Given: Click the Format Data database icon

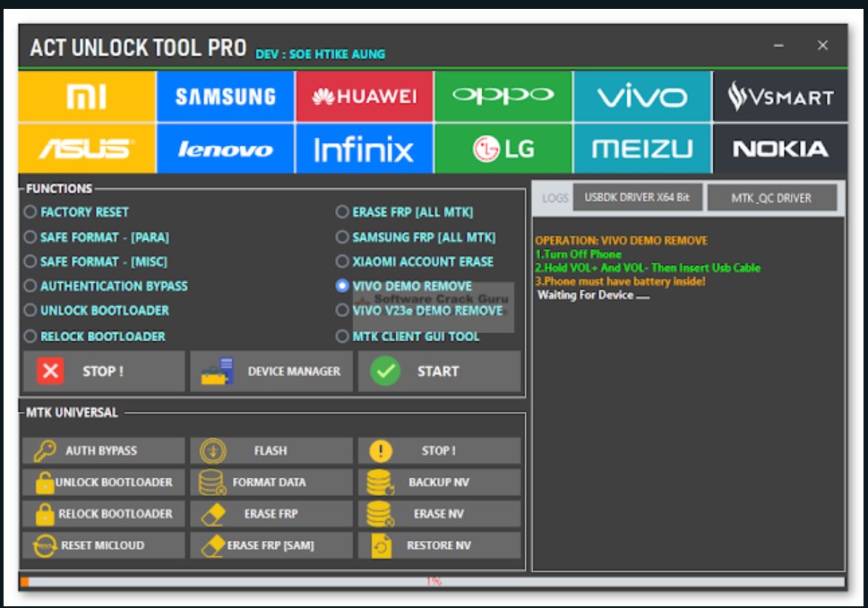Looking at the screenshot, I should click(212, 483).
